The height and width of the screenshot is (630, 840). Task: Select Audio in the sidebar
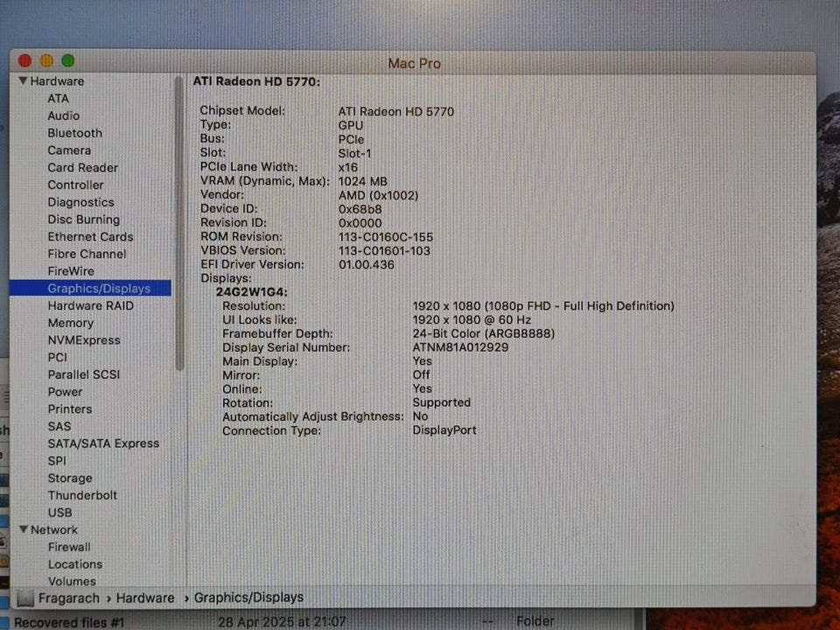tap(63, 115)
